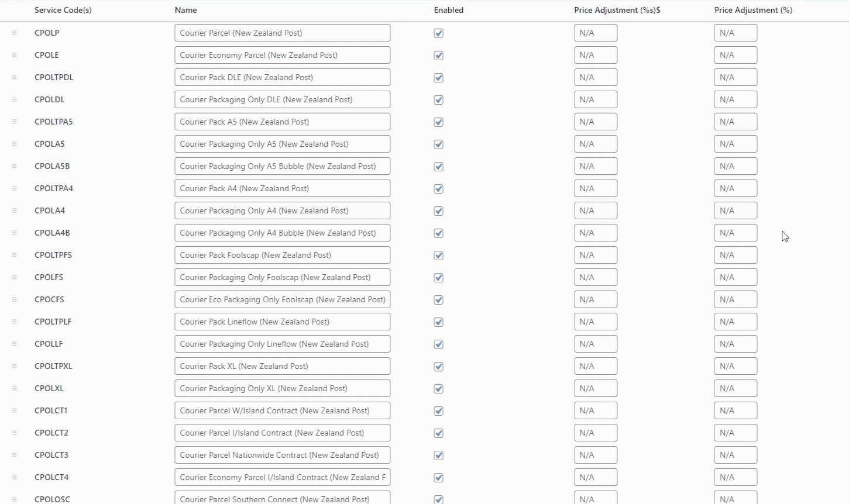This screenshot has width=849, height=504.
Task: Click the Name column header
Action: point(186,10)
